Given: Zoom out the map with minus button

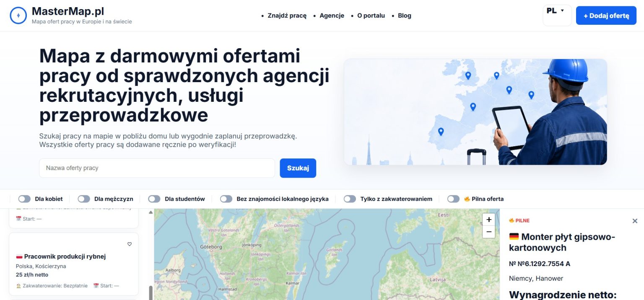Looking at the screenshot, I should [x=488, y=232].
